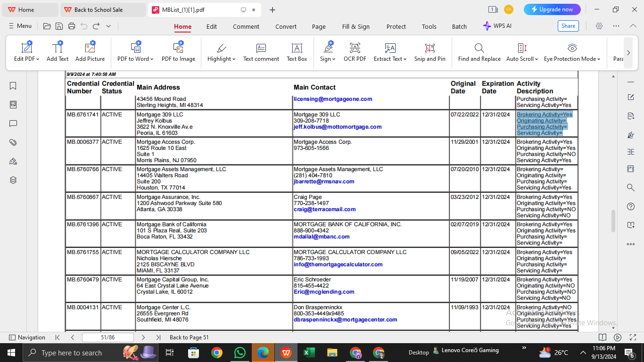Choose the Text Box tool

[x=297, y=52]
